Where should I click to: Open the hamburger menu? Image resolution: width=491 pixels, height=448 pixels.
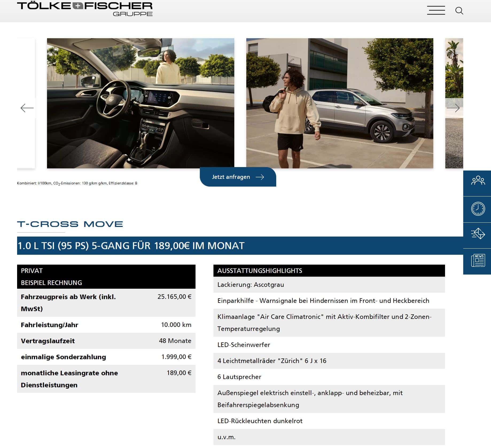[x=436, y=10]
